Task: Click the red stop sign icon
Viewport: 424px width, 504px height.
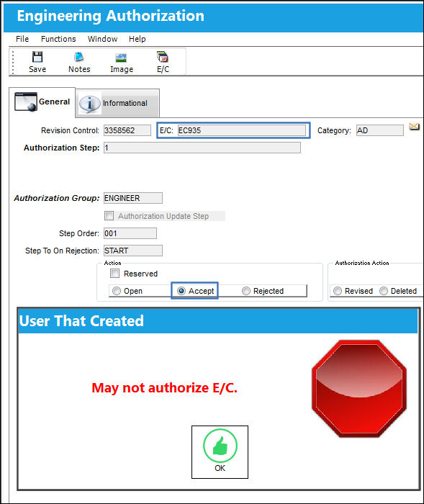Action: pos(359,389)
